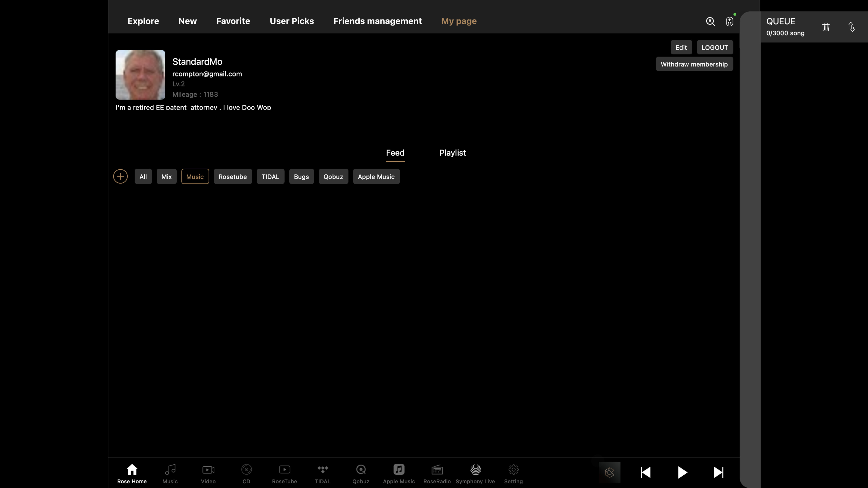Viewport: 868px width, 488px height.
Task: Show the Feed tab
Action: tap(395, 153)
